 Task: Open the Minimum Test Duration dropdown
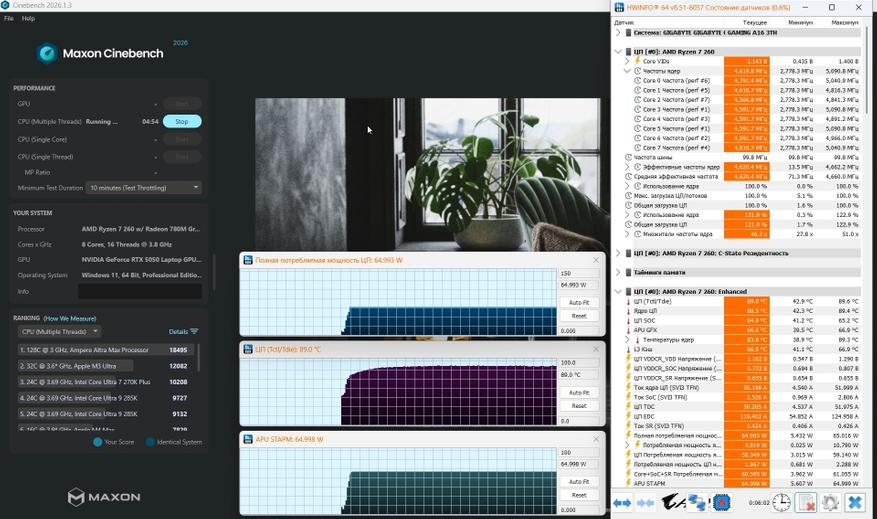click(x=144, y=188)
